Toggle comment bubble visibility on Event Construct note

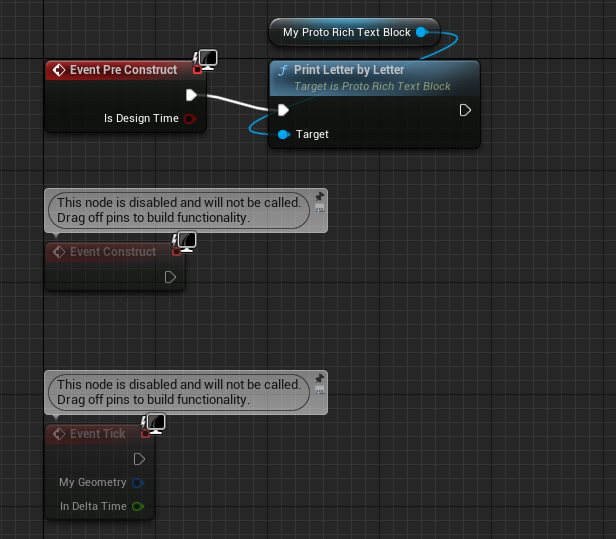(319, 209)
